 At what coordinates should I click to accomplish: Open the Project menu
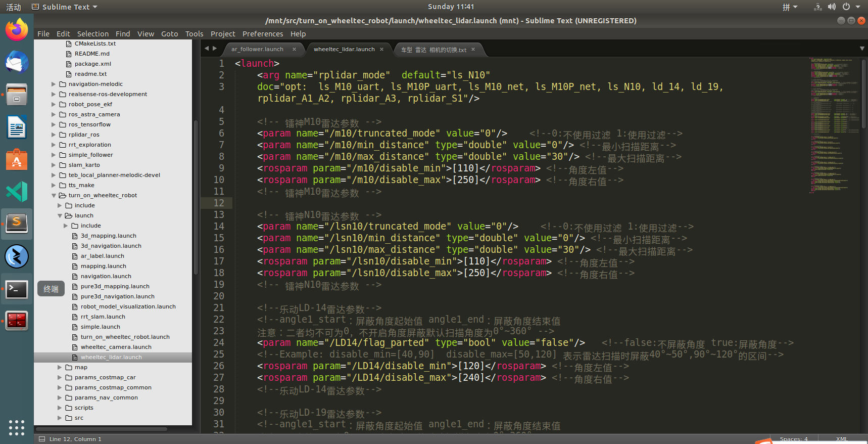223,34
